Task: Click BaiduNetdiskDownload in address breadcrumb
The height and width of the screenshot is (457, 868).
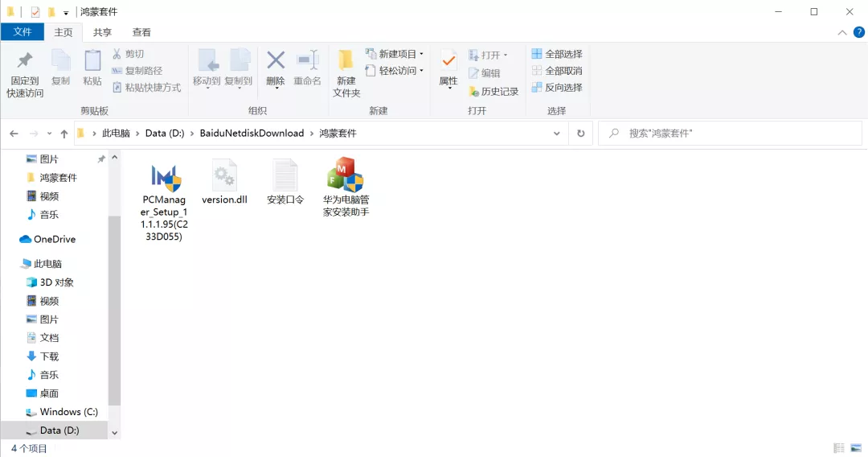Action: point(252,134)
